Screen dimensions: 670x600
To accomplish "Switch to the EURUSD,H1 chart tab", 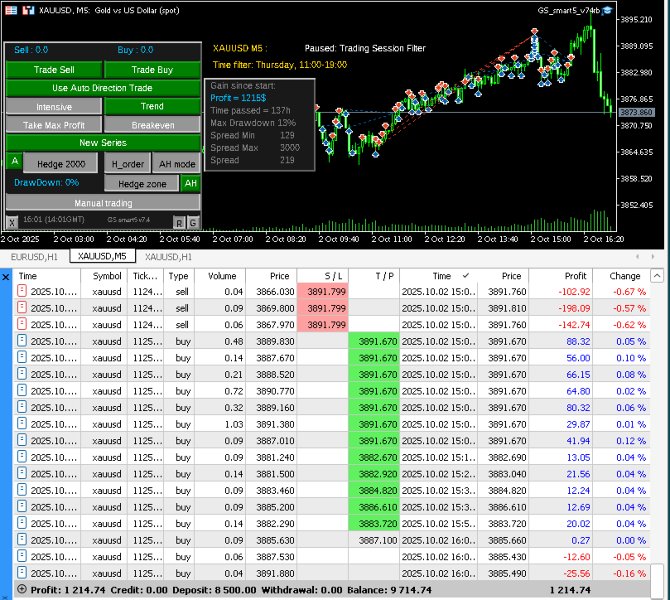I will [34, 257].
